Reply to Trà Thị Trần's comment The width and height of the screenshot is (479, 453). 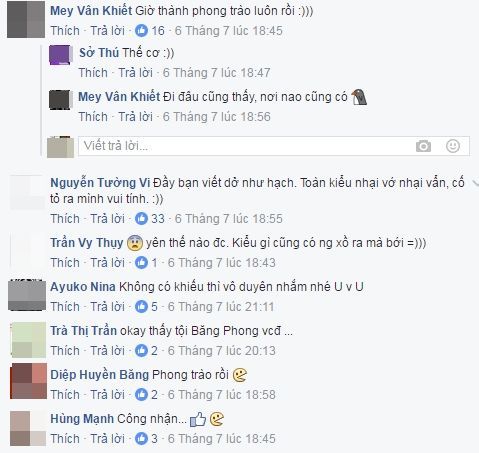click(x=108, y=351)
